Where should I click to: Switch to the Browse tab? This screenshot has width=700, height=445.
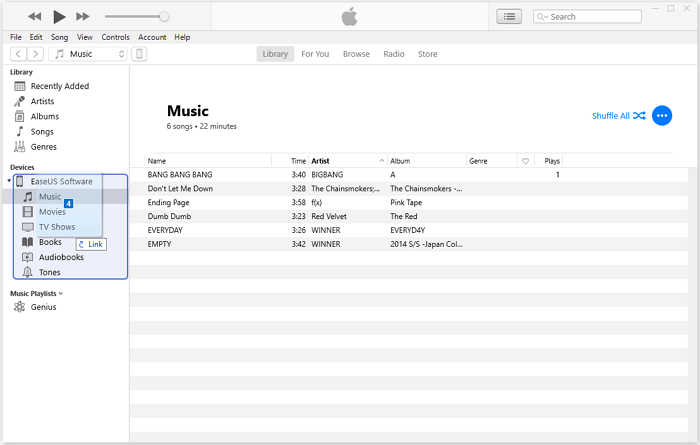356,54
